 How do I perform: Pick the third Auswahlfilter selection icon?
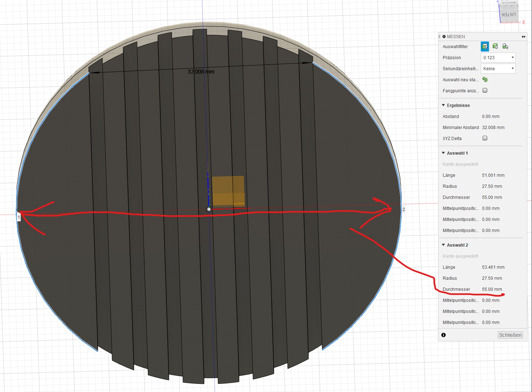coord(505,46)
